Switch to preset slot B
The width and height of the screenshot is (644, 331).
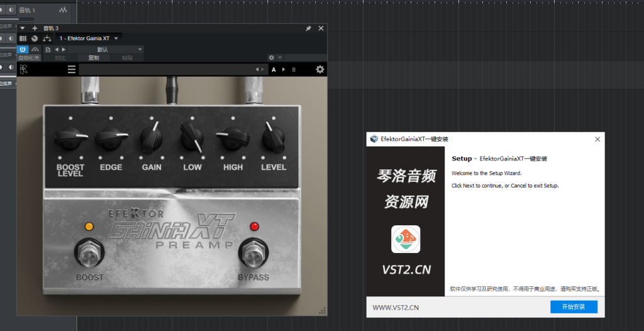tap(293, 70)
